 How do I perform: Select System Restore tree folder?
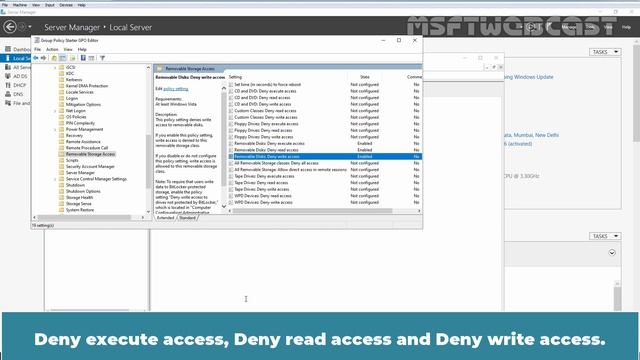click(80, 210)
